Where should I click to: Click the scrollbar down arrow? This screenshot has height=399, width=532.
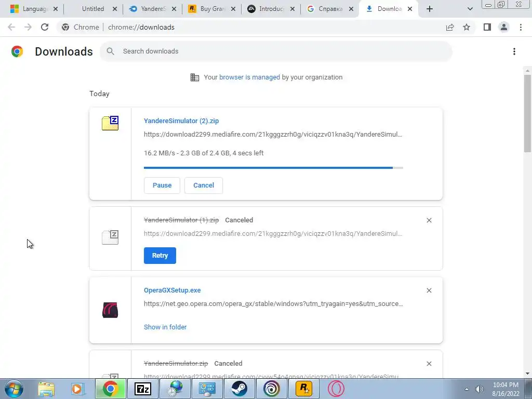pos(527,374)
